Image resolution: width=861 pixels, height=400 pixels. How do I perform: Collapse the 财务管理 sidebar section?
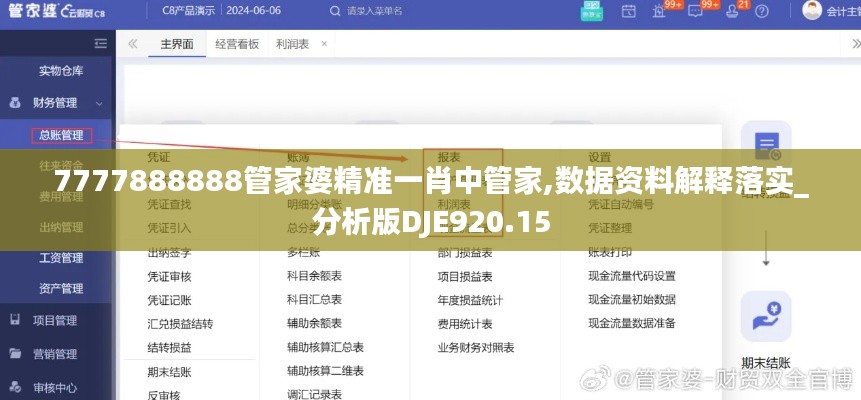(x=100, y=102)
